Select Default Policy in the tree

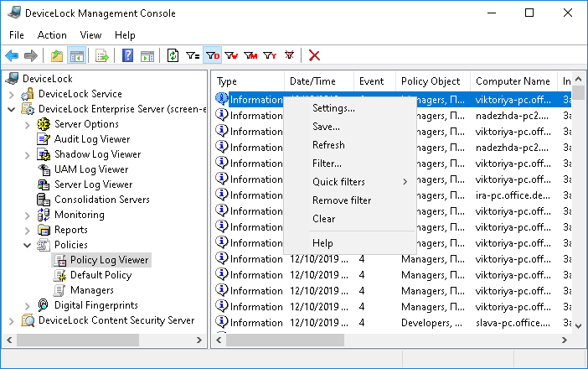coord(101,275)
